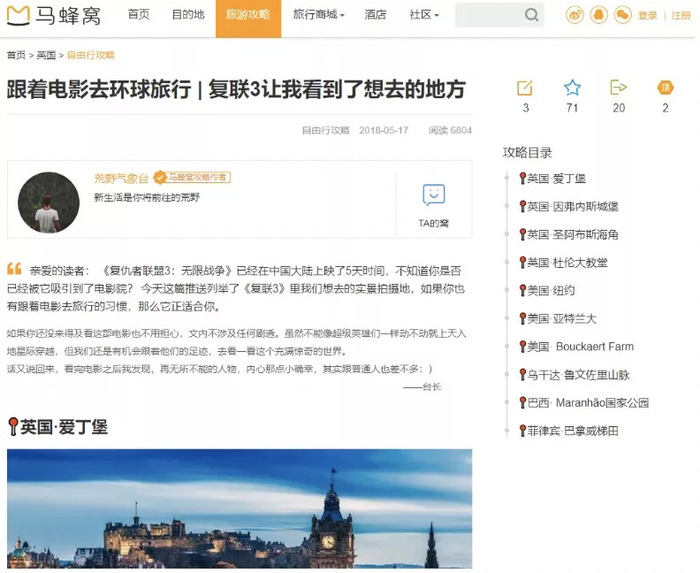The width and height of the screenshot is (700, 573).
Task: Click the 英国·爱丁堡 section heading
Action: point(58,427)
